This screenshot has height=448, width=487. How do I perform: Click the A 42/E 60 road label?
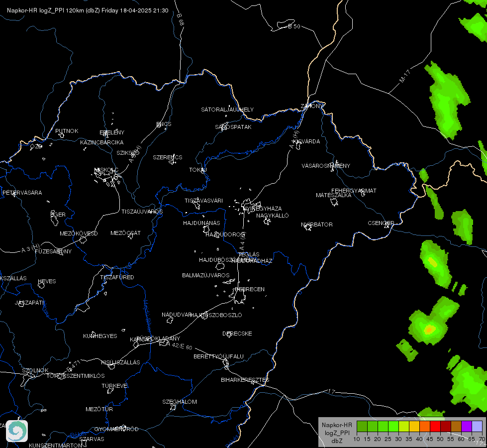point(179,345)
